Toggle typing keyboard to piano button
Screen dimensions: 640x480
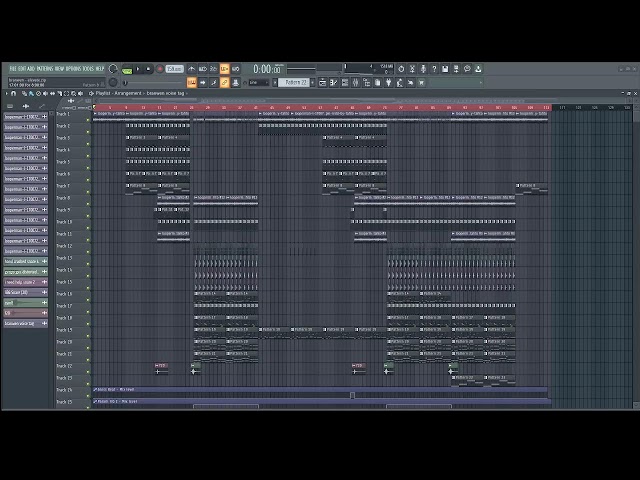(191, 83)
